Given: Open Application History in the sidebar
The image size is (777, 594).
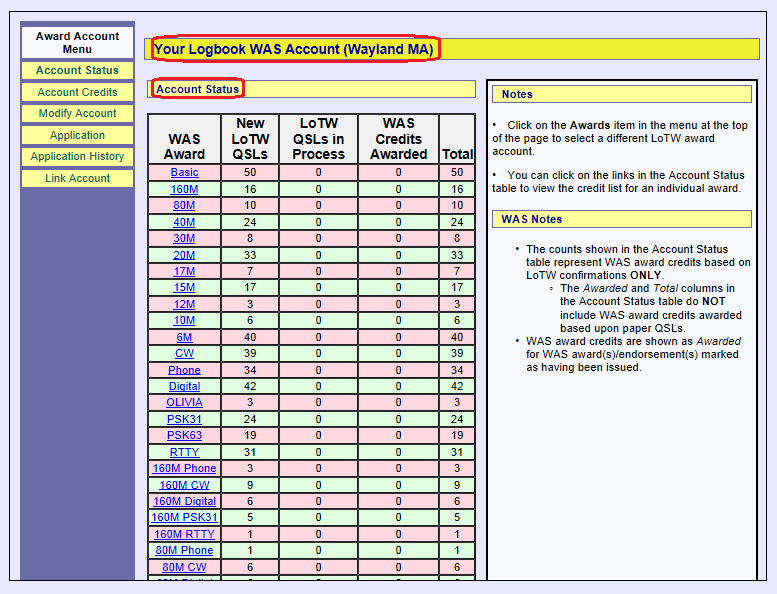Looking at the screenshot, I should pyautogui.click(x=77, y=157).
